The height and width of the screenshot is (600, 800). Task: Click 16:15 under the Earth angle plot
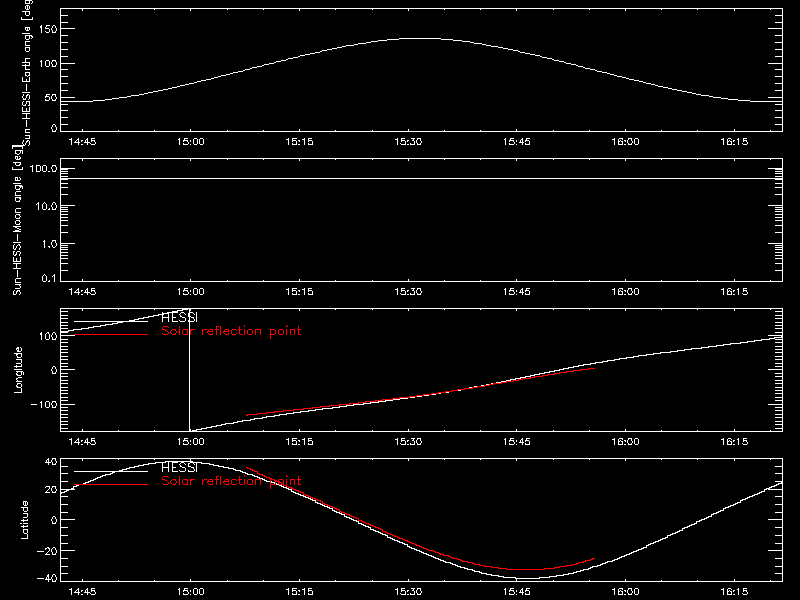click(734, 142)
